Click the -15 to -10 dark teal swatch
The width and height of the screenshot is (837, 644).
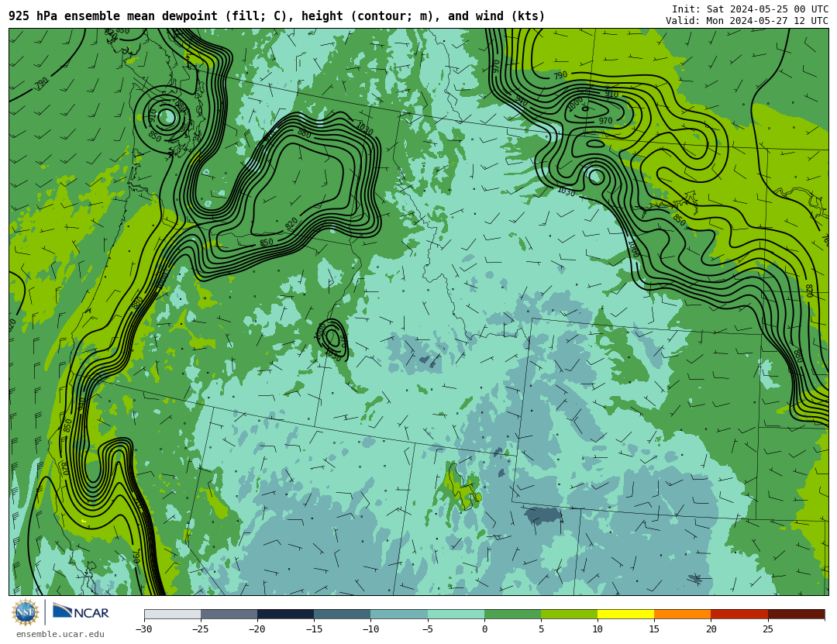coord(343,615)
